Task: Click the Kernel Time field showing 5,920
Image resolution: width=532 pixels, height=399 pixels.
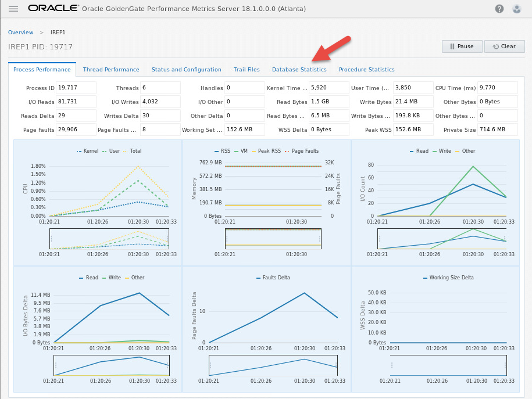Action: [329, 88]
